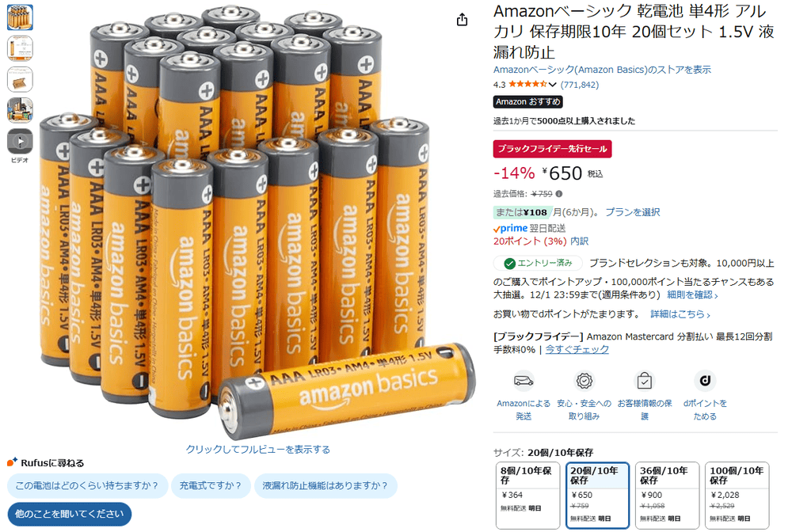Click the Rufus sparkle icon

[x=12, y=462]
